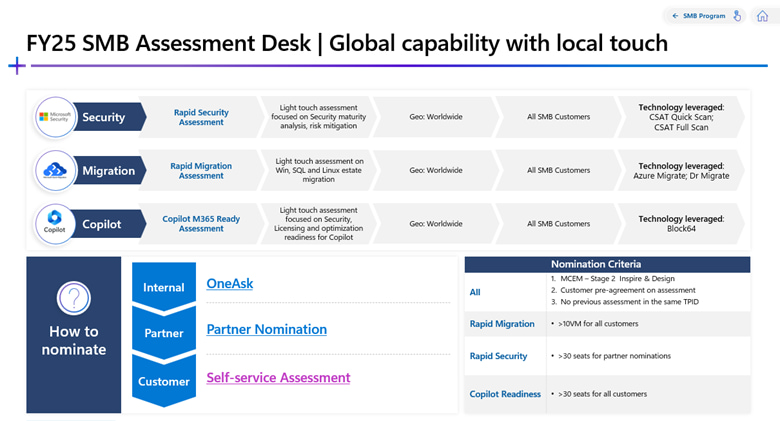Click All SMB Customers in Copilot row
Image resolution: width=780 pixels, height=421 pixels.
click(x=559, y=224)
